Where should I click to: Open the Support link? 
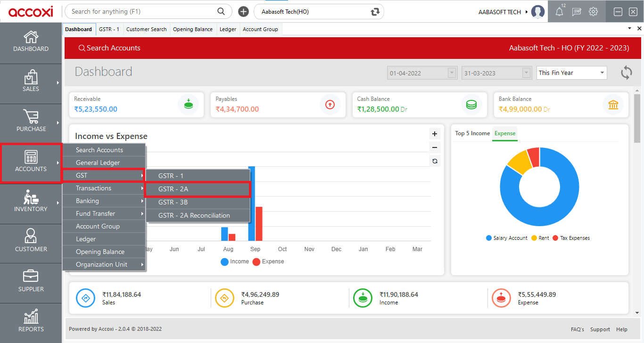[600, 329]
